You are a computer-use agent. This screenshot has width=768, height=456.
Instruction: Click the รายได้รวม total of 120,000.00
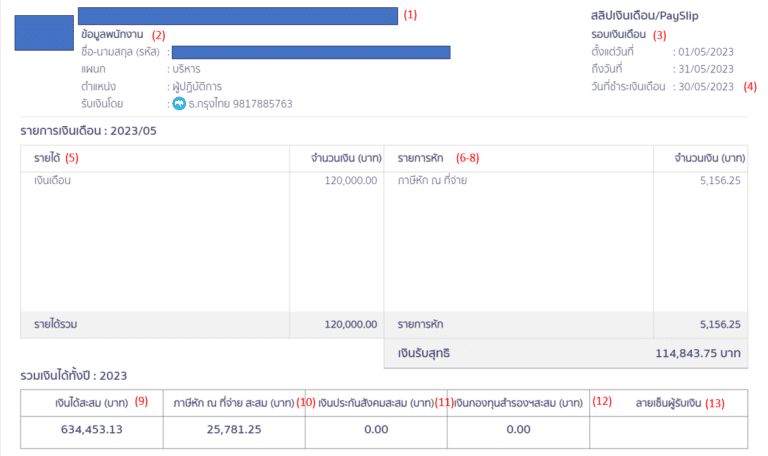347,324
